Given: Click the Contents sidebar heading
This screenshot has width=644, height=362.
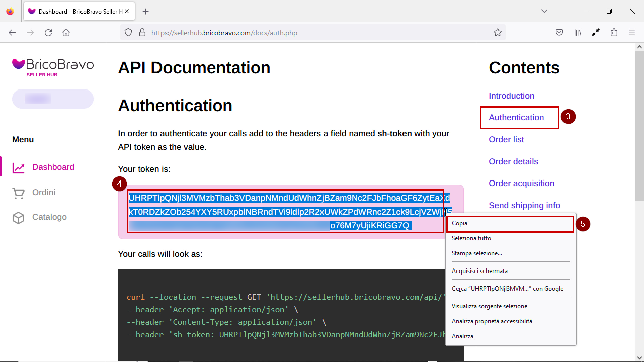Looking at the screenshot, I should [x=524, y=67].
